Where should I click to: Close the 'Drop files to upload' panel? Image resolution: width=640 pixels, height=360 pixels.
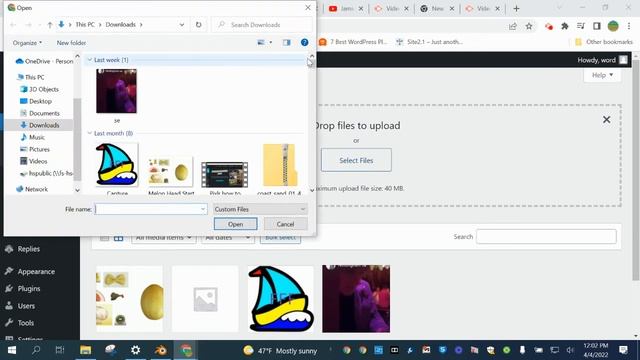[x=607, y=120]
